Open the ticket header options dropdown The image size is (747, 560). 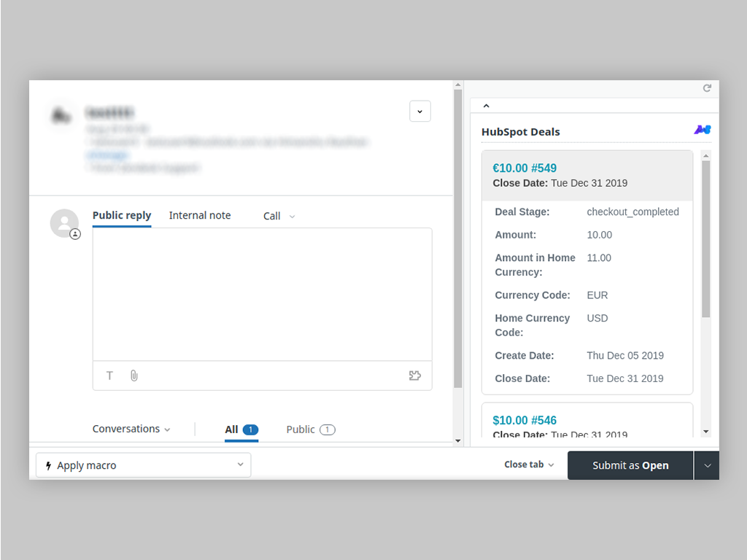[419, 112]
